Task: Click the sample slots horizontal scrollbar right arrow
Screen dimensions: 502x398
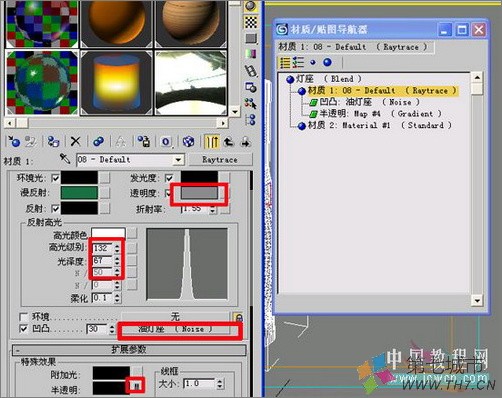Action: (223, 123)
